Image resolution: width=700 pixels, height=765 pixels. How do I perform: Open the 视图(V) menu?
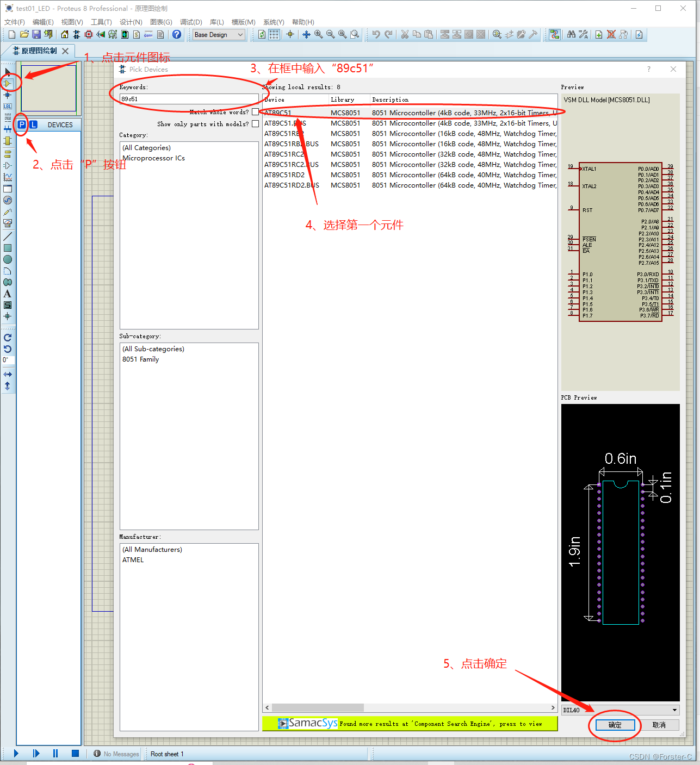coord(72,22)
